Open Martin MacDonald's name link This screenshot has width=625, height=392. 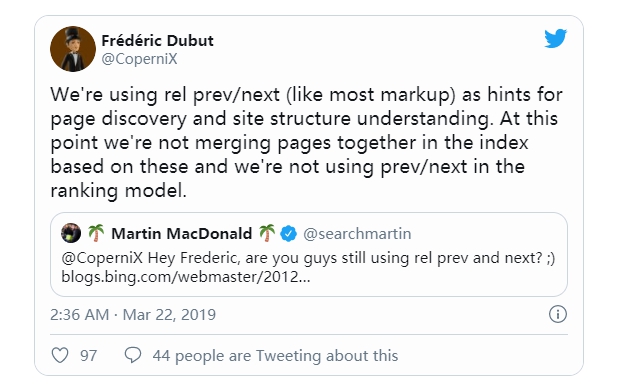(182, 234)
